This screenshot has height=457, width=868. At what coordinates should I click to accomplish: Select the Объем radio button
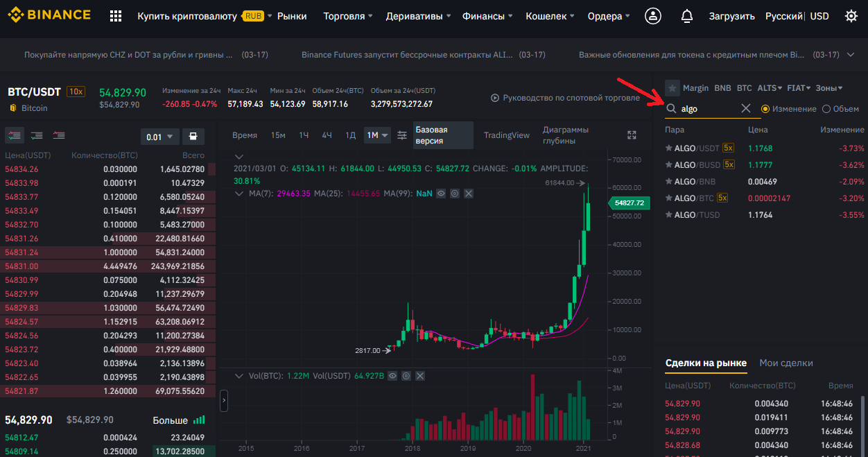pyautogui.click(x=826, y=109)
